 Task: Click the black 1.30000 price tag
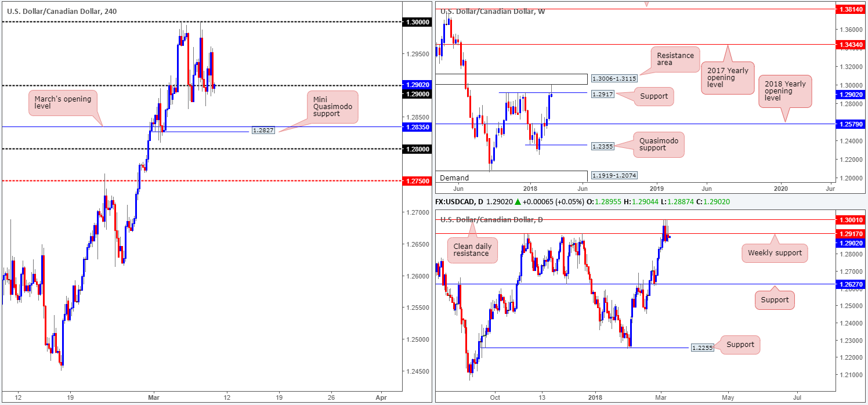[418, 21]
